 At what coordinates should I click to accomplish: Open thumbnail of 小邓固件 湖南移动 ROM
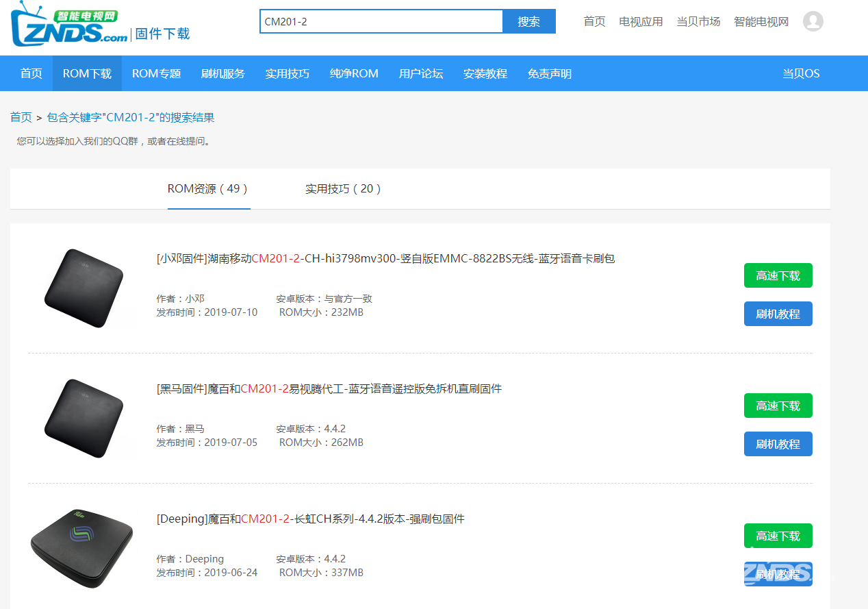point(84,288)
